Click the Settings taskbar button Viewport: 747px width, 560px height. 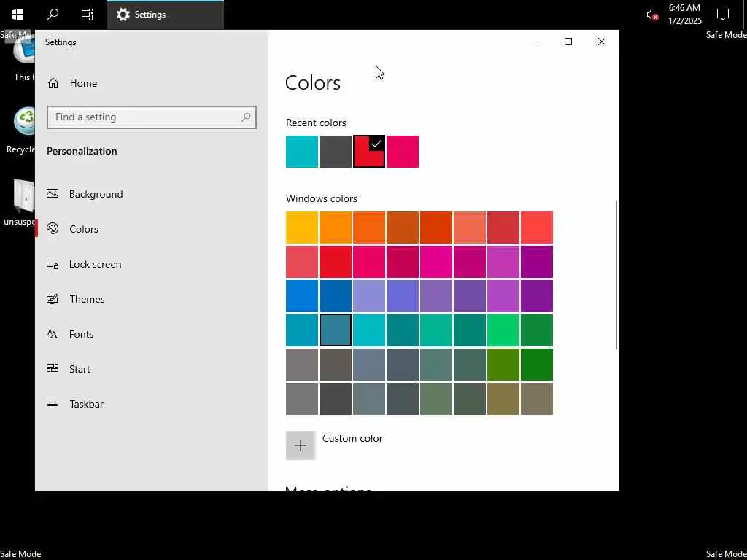[166, 15]
